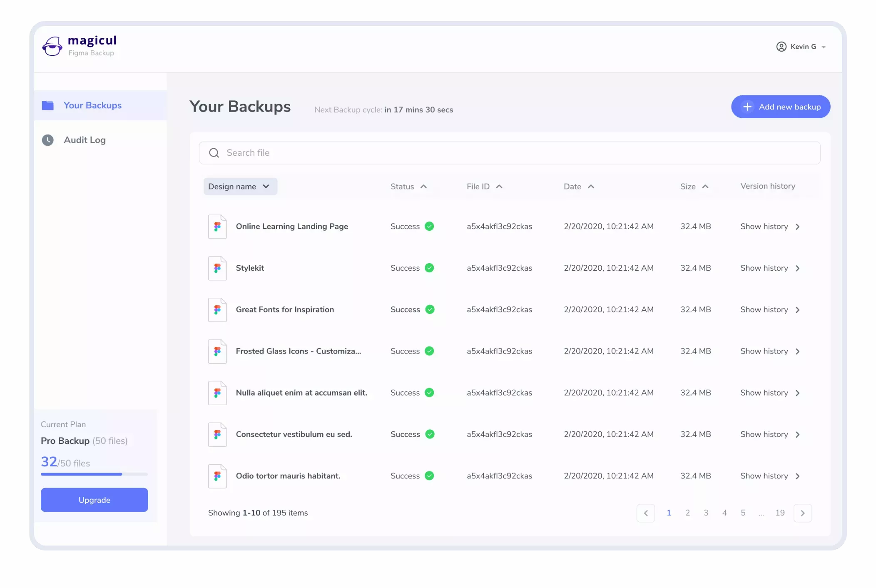
Task: Click the Add new backup button
Action: click(x=781, y=107)
